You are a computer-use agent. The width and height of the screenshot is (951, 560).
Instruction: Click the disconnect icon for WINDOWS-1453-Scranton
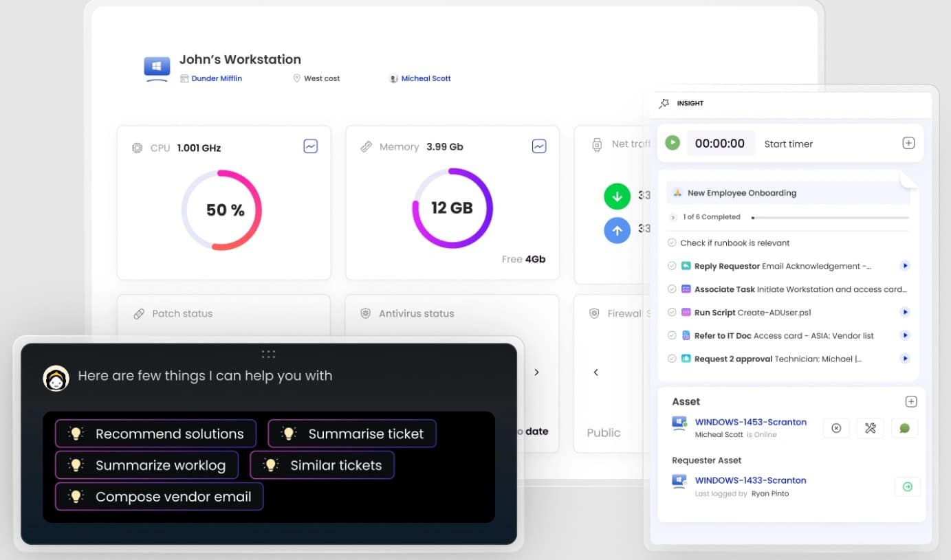click(836, 428)
